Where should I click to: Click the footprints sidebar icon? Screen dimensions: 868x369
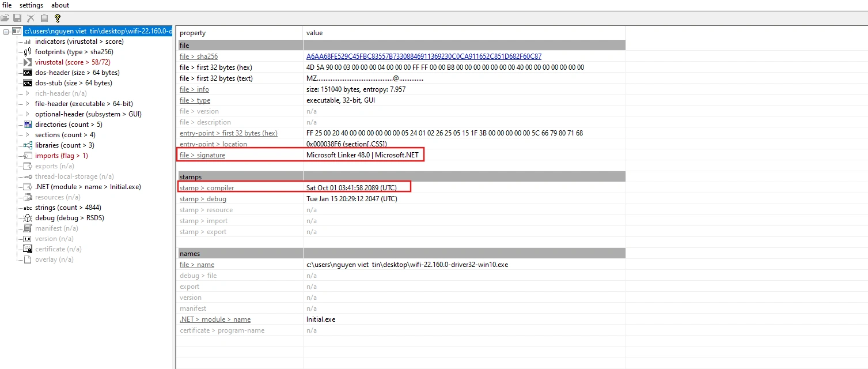point(28,51)
